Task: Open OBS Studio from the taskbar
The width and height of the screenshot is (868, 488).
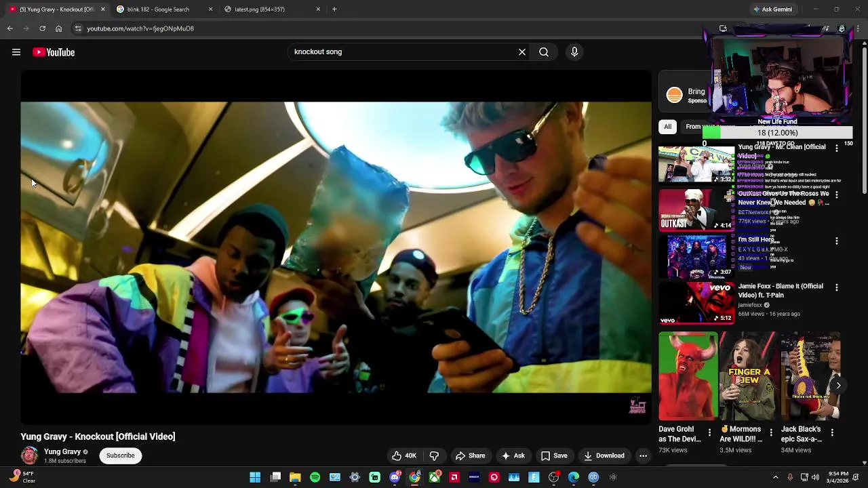Action: tap(554, 477)
